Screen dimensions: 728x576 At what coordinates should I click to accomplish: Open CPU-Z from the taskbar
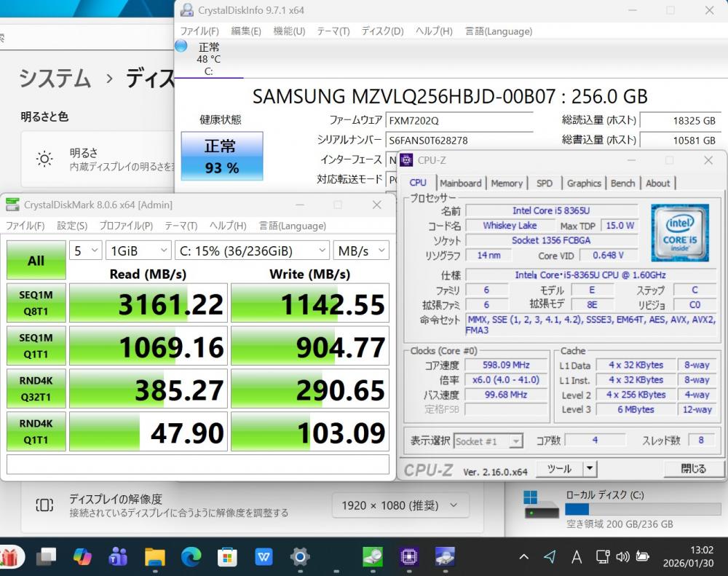click(x=408, y=557)
